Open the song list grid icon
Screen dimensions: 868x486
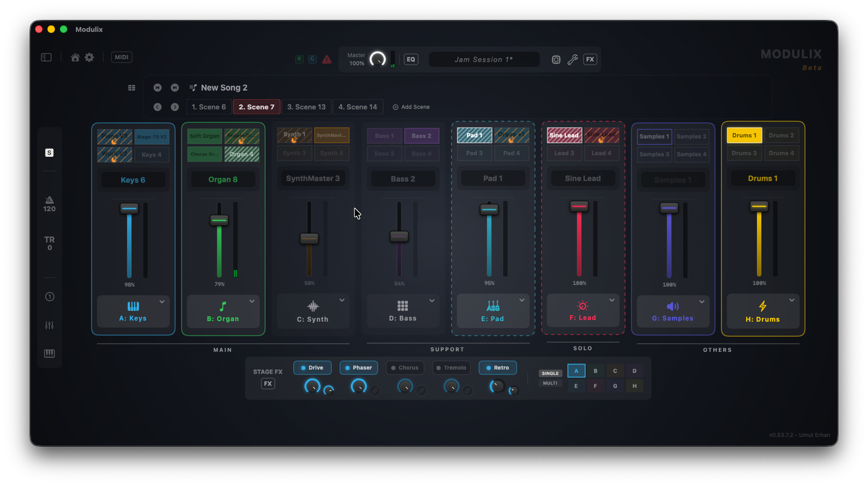132,87
